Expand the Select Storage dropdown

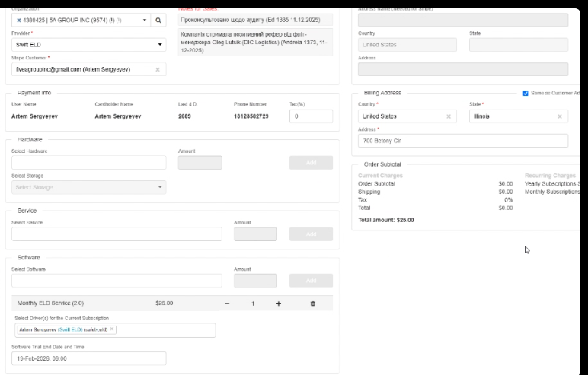[x=89, y=187]
